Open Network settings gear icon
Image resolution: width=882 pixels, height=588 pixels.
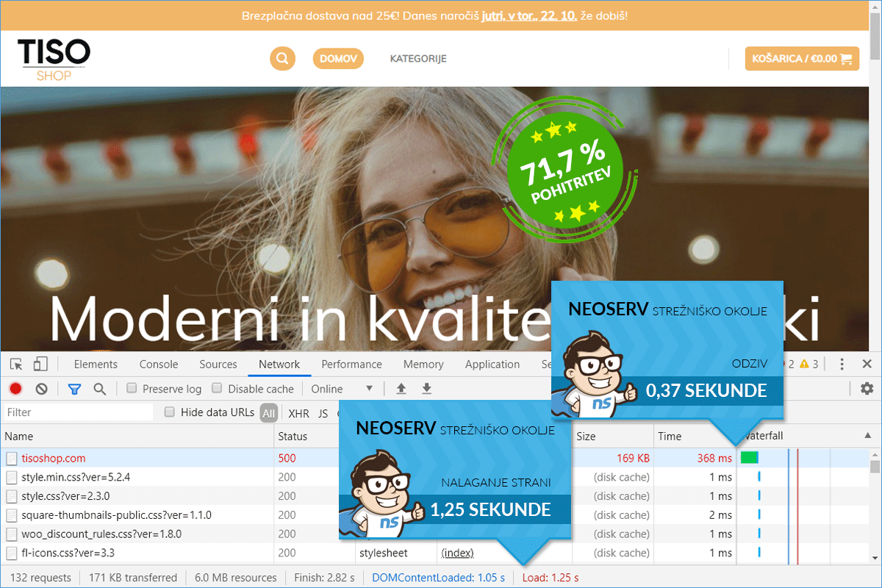pos(867,389)
